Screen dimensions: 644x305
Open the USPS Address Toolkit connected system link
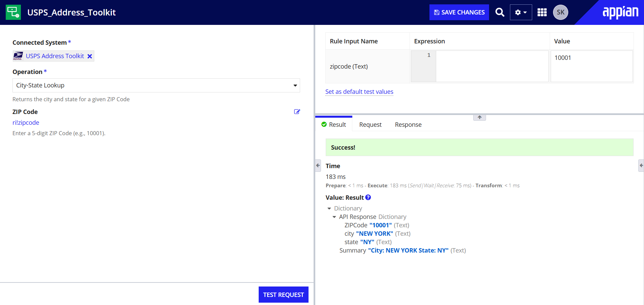(55, 56)
